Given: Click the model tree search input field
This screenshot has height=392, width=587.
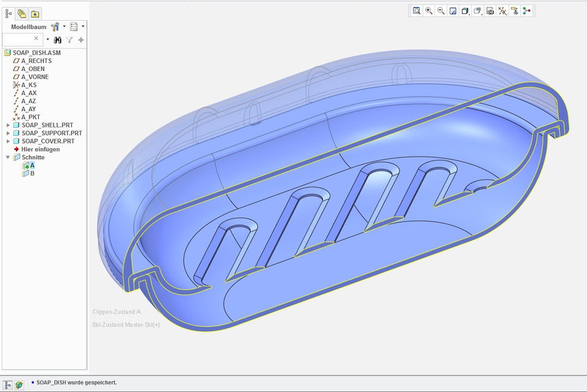Looking at the screenshot, I should pyautogui.click(x=17, y=39).
